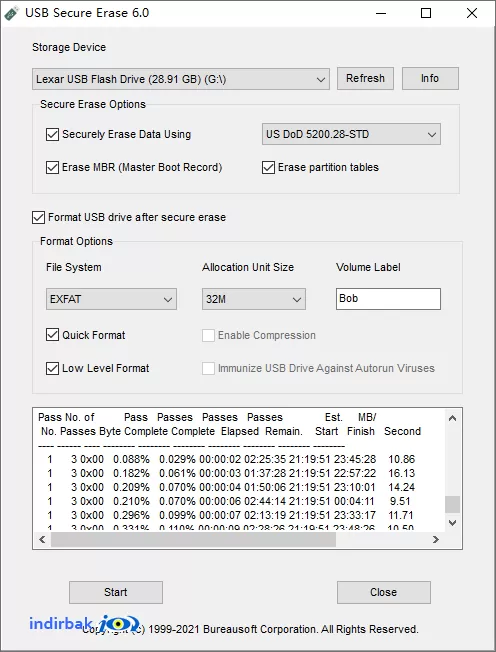Click pass complete value 0.088%

click(x=131, y=459)
